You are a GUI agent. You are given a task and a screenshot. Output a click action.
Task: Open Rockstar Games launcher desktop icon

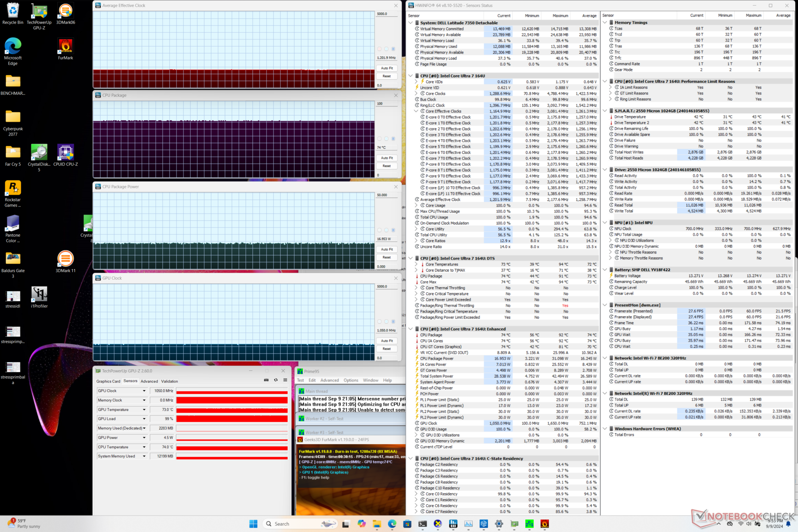(13, 194)
